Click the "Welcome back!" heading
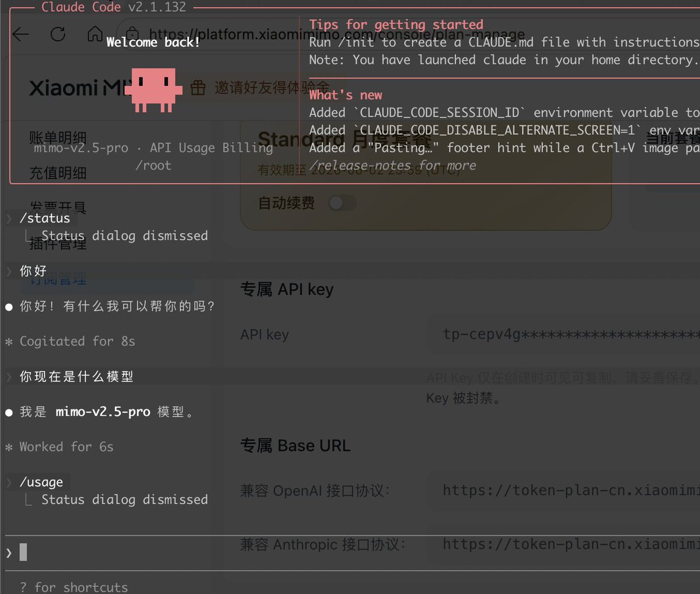Image resolution: width=700 pixels, height=594 pixels. [153, 42]
